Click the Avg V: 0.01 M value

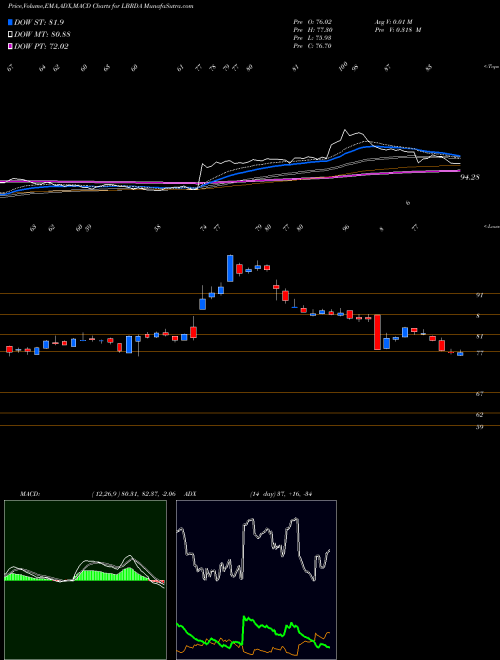coord(394,22)
